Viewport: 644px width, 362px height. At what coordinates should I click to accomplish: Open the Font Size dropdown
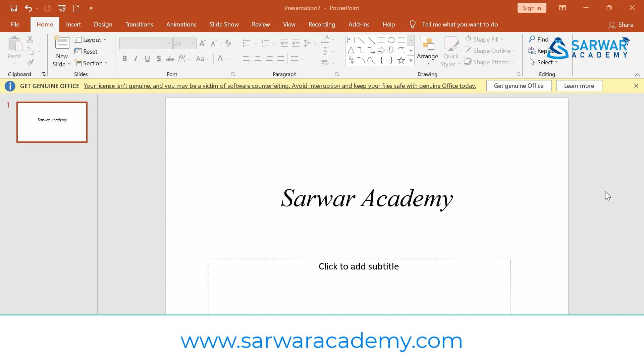coord(192,44)
